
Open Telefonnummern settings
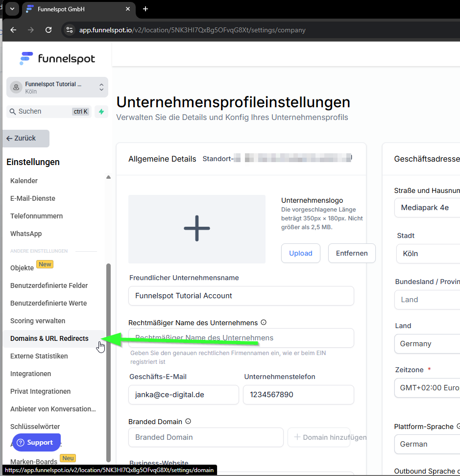pos(36,216)
